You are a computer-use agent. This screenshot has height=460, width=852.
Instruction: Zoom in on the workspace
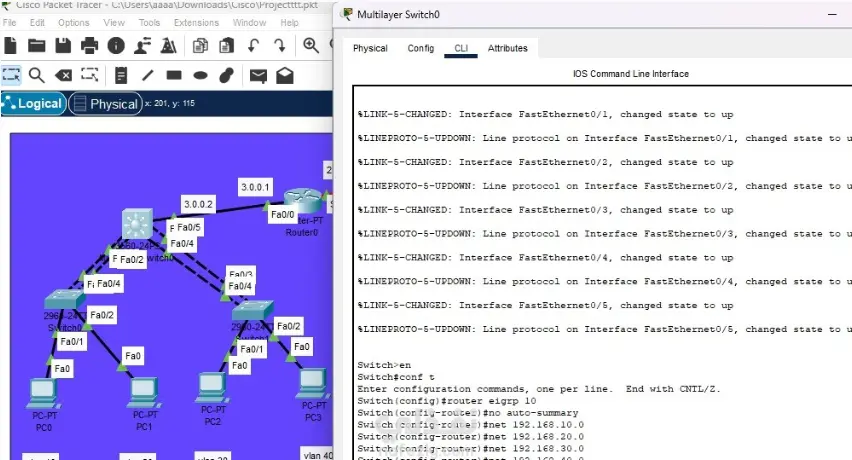(x=311, y=46)
